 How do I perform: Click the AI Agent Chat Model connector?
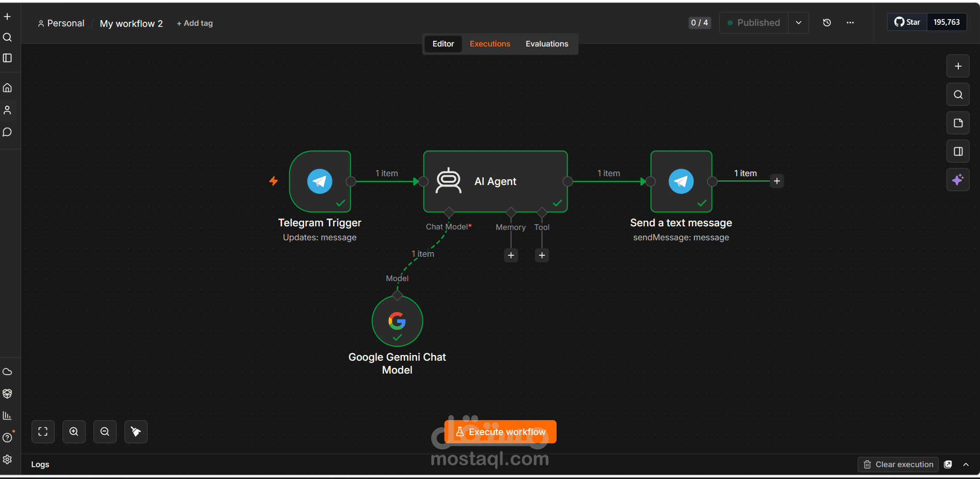pos(449,212)
